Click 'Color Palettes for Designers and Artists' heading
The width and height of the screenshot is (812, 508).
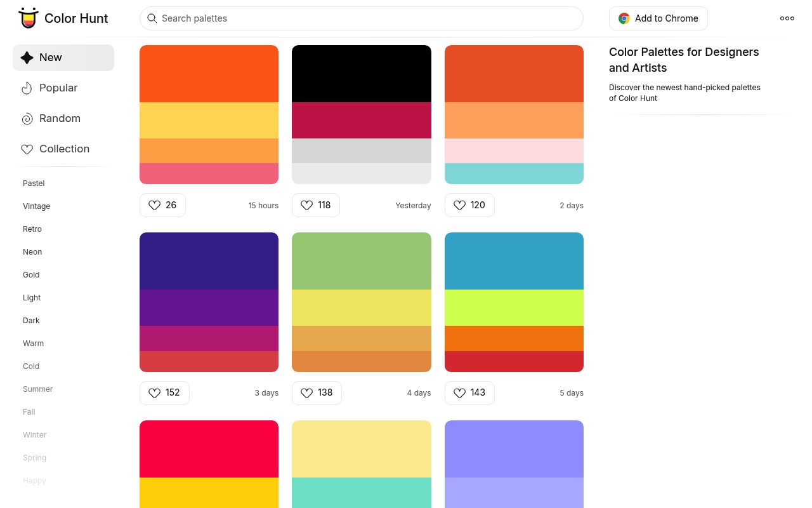(x=684, y=60)
